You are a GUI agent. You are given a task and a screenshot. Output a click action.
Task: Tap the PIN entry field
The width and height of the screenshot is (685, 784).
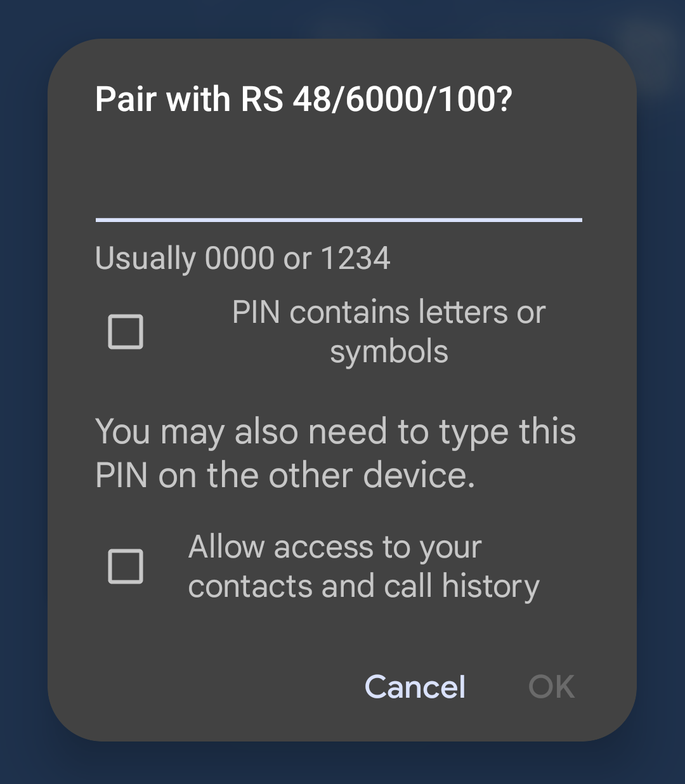click(x=339, y=190)
